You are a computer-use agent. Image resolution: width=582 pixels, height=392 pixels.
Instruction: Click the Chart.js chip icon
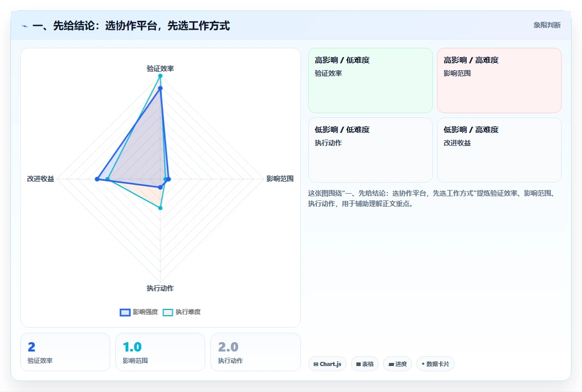click(316, 364)
